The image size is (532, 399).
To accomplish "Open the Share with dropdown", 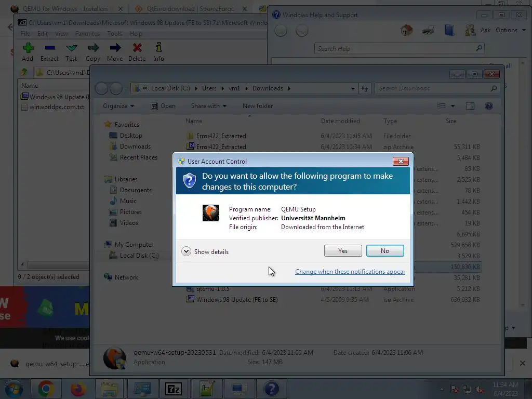I will coord(209,106).
